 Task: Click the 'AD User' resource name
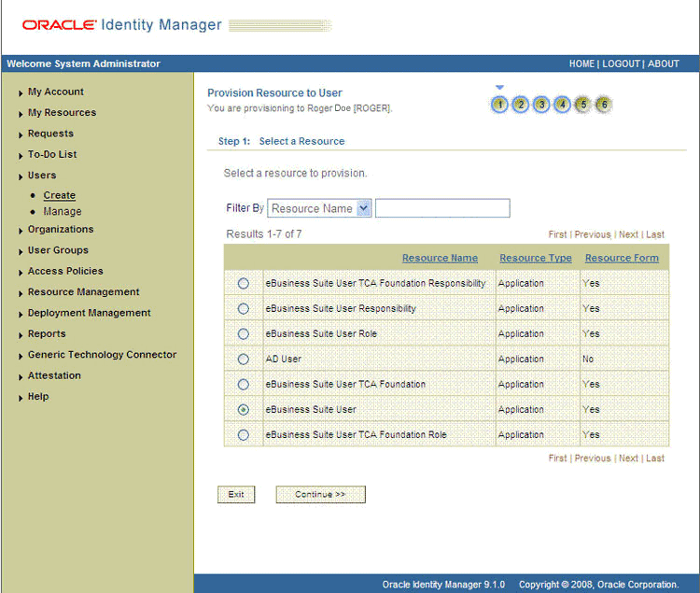284,359
